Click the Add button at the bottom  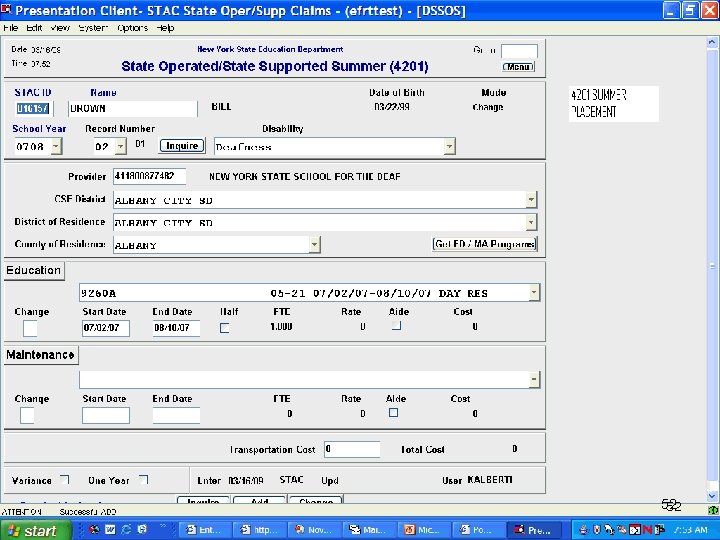point(260,501)
